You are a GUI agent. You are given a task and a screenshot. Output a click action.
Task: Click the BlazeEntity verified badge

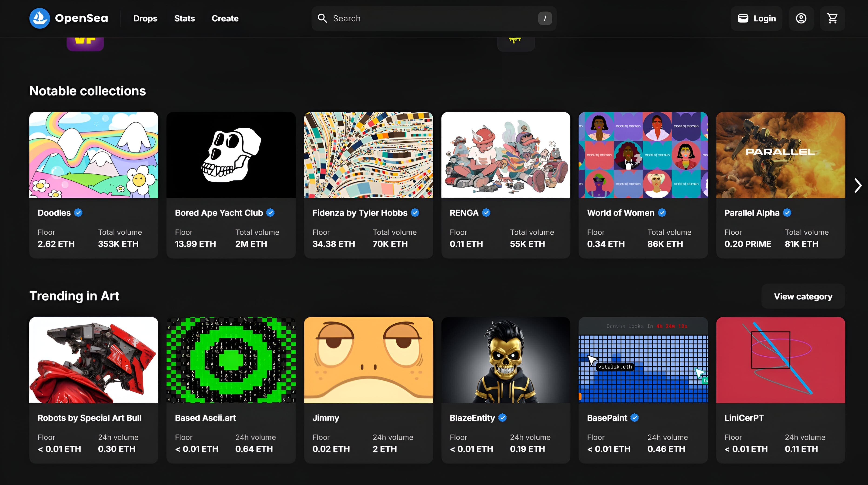point(502,418)
